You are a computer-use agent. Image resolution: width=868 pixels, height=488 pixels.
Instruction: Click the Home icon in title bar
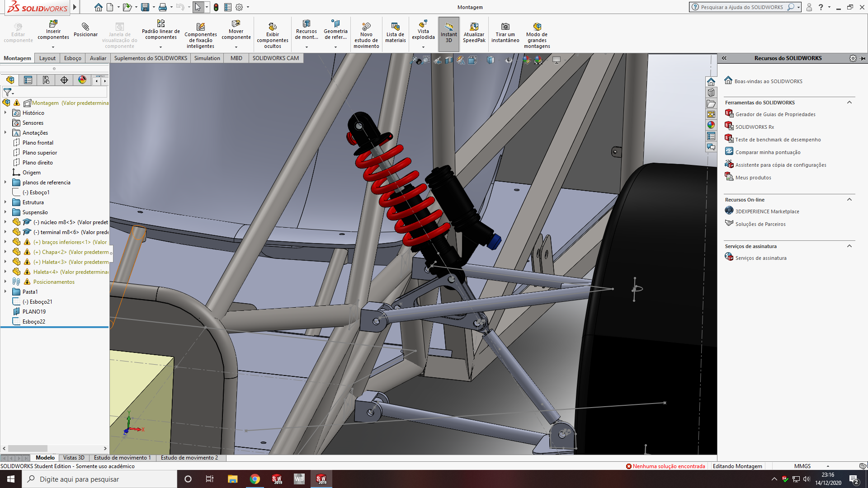coord(98,7)
